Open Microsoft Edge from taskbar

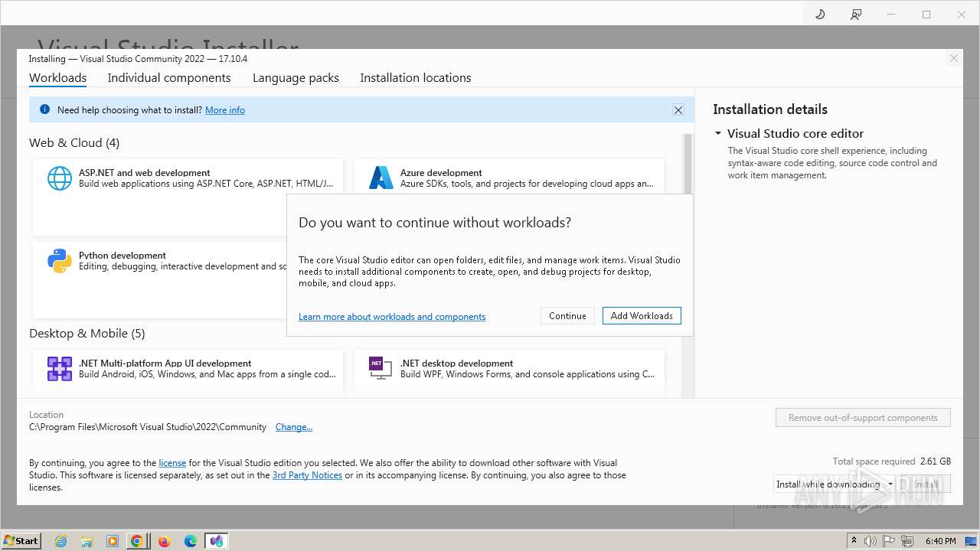[191, 541]
